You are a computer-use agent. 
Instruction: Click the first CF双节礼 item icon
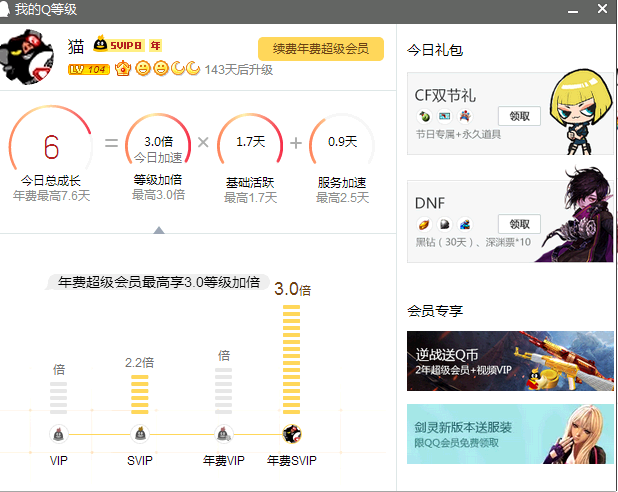click(x=424, y=116)
